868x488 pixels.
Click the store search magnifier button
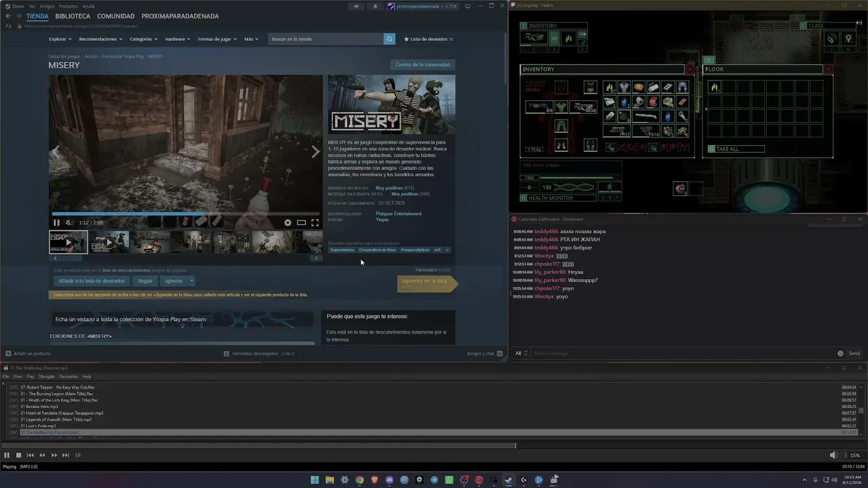pos(389,39)
